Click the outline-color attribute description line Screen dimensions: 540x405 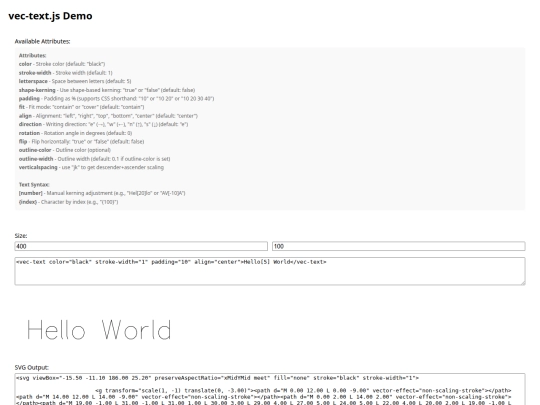(x=65, y=150)
